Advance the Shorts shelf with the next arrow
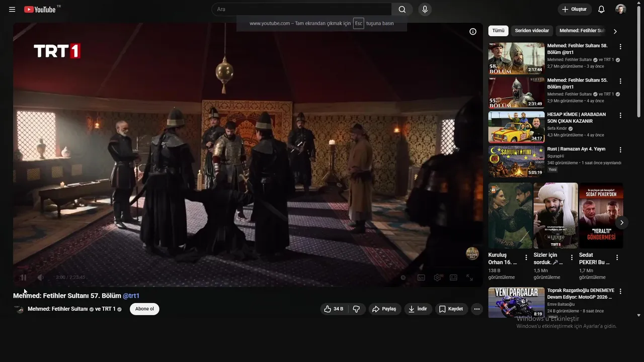The width and height of the screenshot is (644, 362). pyautogui.click(x=622, y=222)
